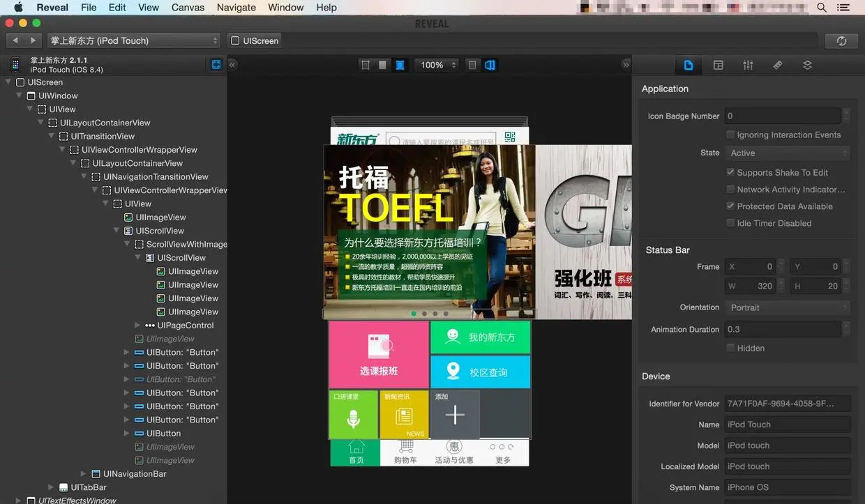The width and height of the screenshot is (865, 504).
Task: Switch canvas to 2D view
Action: tap(473, 65)
